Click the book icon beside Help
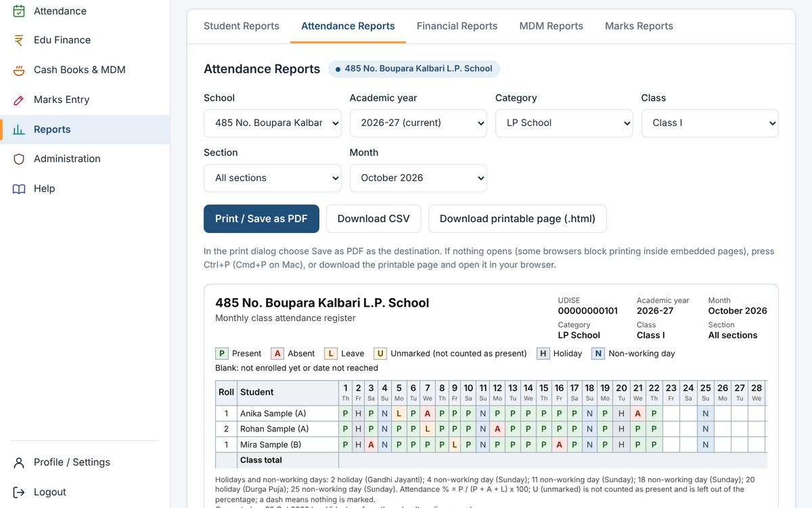The width and height of the screenshot is (812, 508). (19, 188)
